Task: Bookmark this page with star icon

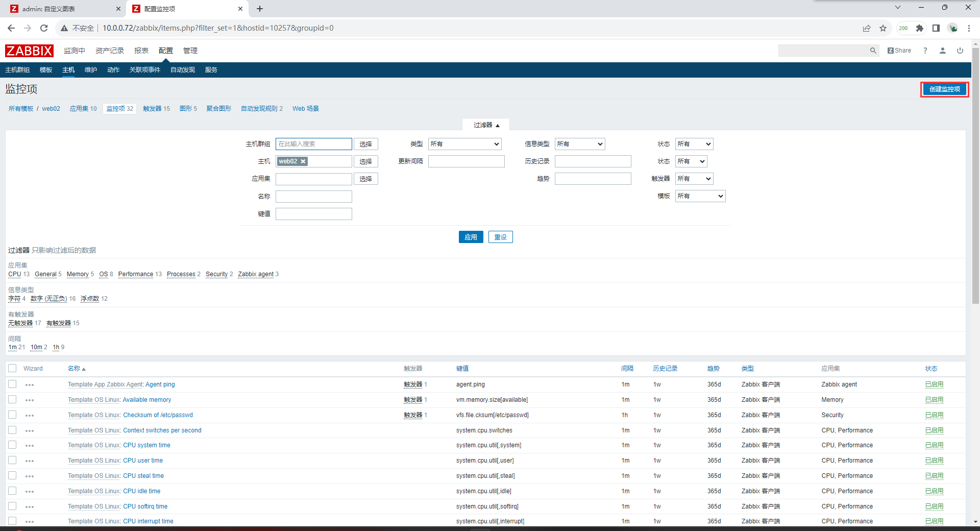Action: [x=883, y=28]
